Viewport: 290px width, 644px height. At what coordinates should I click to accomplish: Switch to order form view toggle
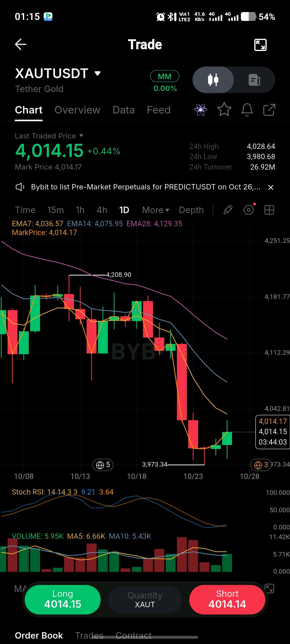coord(254,80)
